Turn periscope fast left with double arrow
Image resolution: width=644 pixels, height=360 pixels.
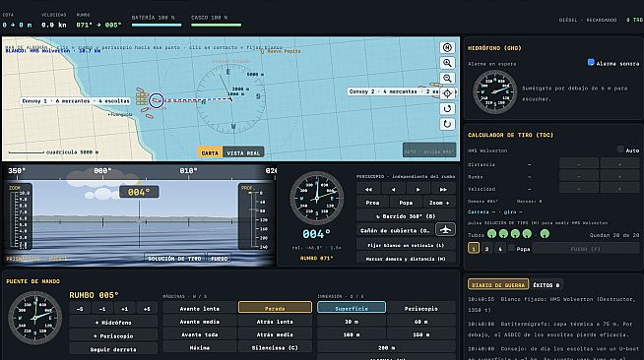point(368,189)
